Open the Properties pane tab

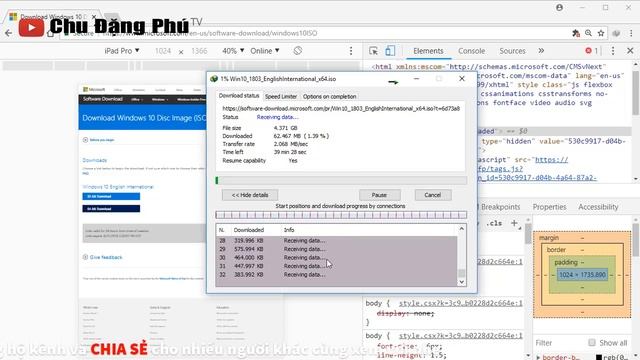[x=549, y=207]
